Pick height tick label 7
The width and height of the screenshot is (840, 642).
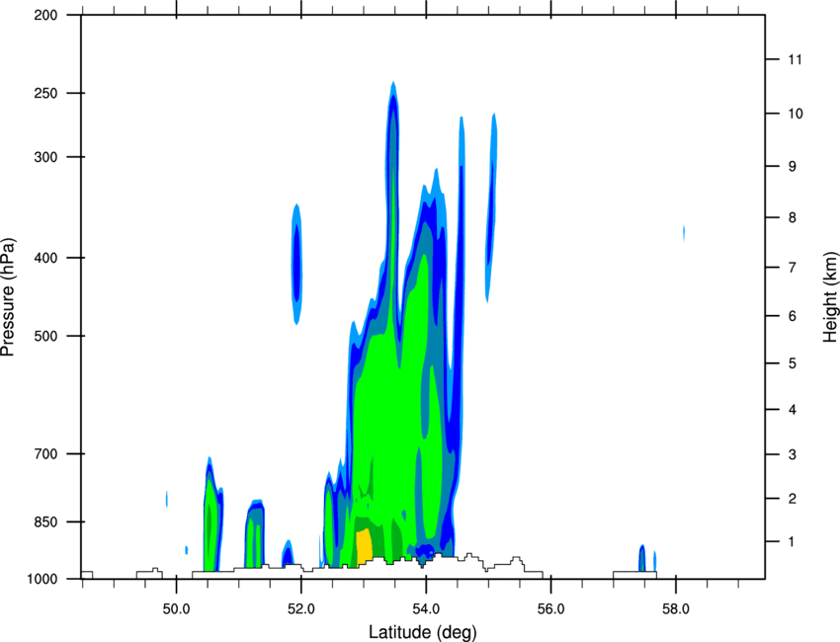793,268
